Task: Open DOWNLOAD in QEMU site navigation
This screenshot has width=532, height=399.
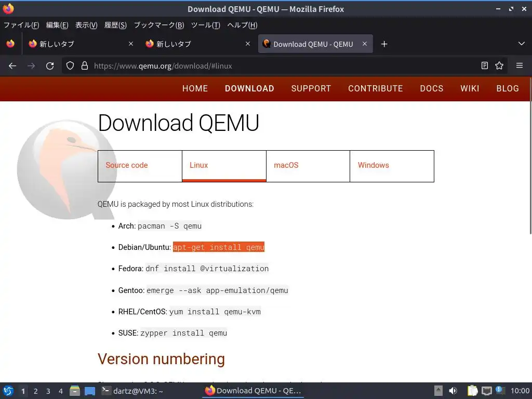Action: (249, 88)
